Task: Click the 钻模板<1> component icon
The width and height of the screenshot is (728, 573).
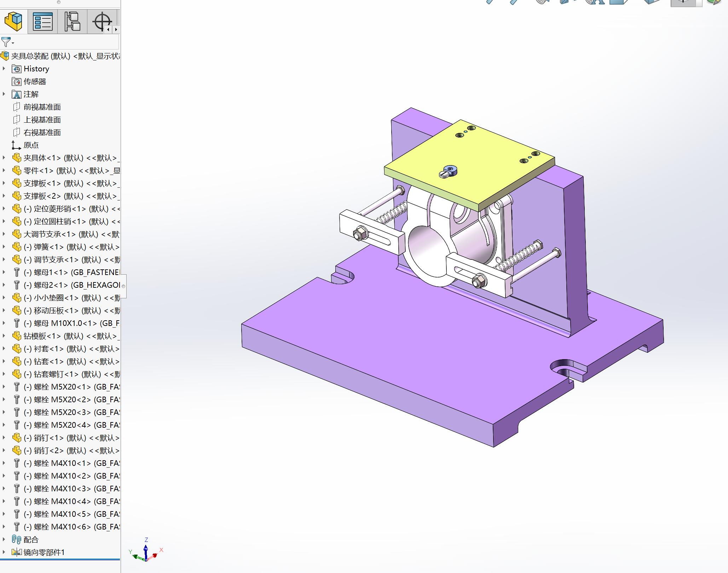Action: (17, 336)
